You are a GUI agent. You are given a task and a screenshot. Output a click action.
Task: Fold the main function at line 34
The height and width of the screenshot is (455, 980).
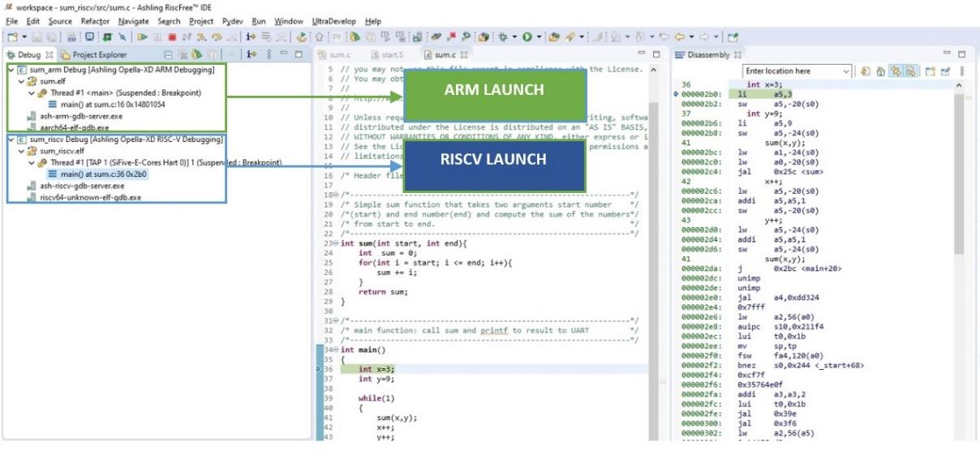click(x=336, y=350)
